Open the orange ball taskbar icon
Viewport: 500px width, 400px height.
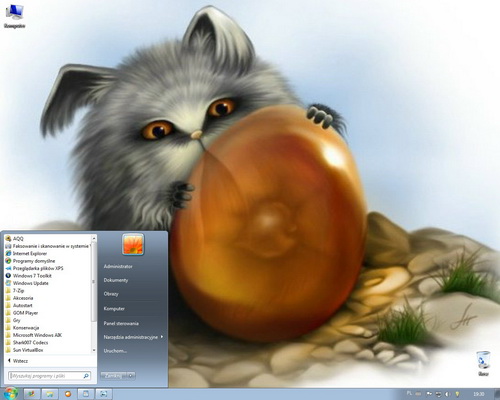click(68, 394)
